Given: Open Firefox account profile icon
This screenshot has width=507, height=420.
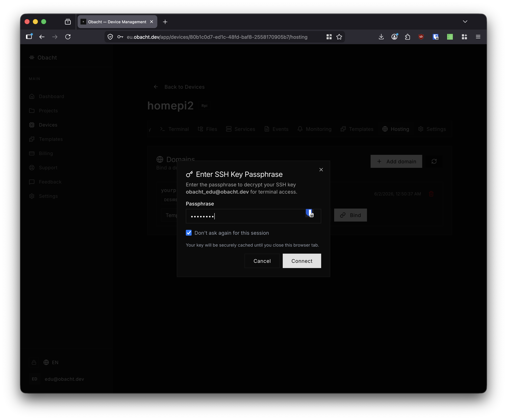Looking at the screenshot, I should [x=394, y=37].
